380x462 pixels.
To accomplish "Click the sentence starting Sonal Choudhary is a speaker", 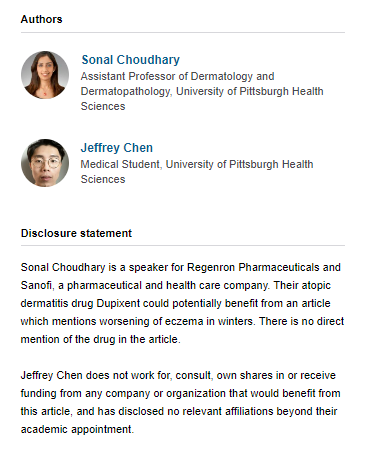I will point(182,303).
